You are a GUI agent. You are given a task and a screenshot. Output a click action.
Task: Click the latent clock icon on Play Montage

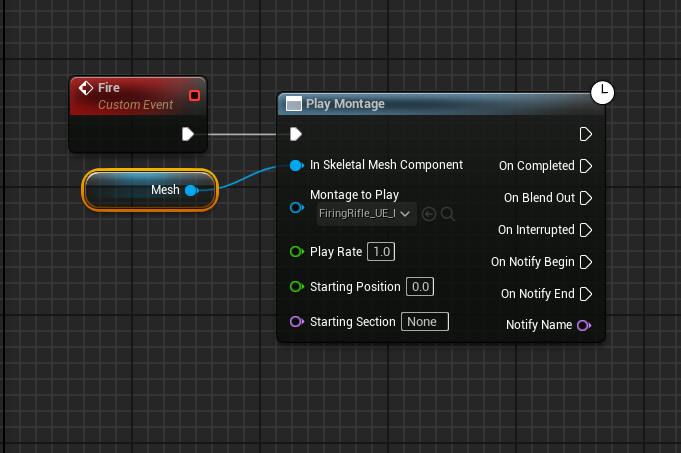coord(603,93)
